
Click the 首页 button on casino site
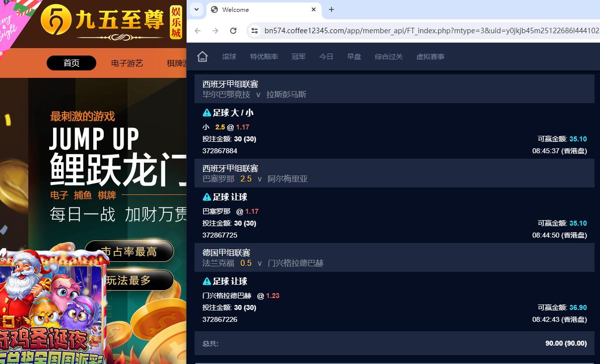(x=71, y=63)
